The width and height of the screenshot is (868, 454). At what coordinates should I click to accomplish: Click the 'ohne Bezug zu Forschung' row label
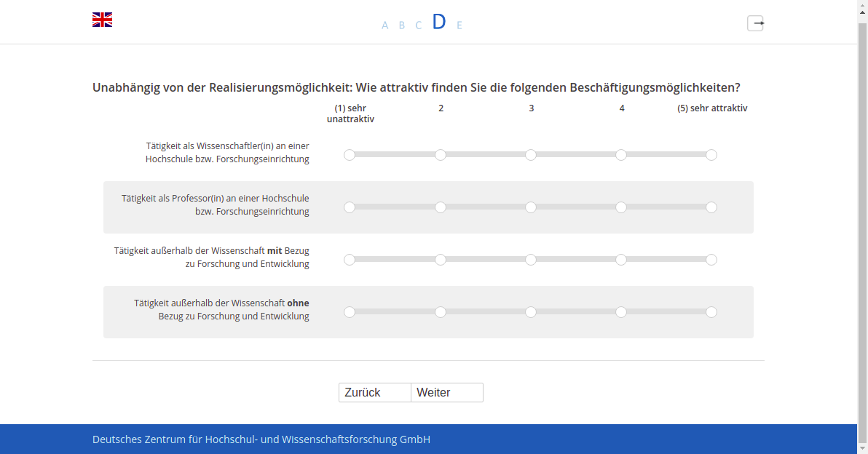click(221, 310)
